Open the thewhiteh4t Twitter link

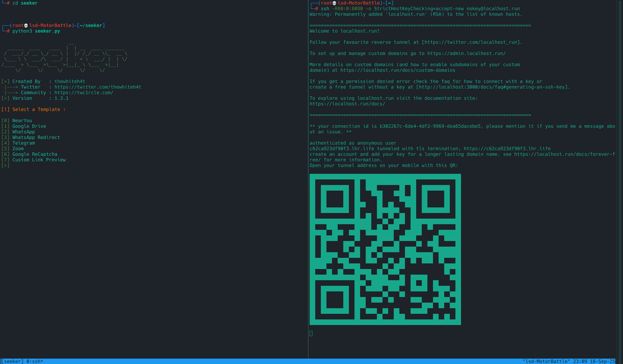[98, 87]
